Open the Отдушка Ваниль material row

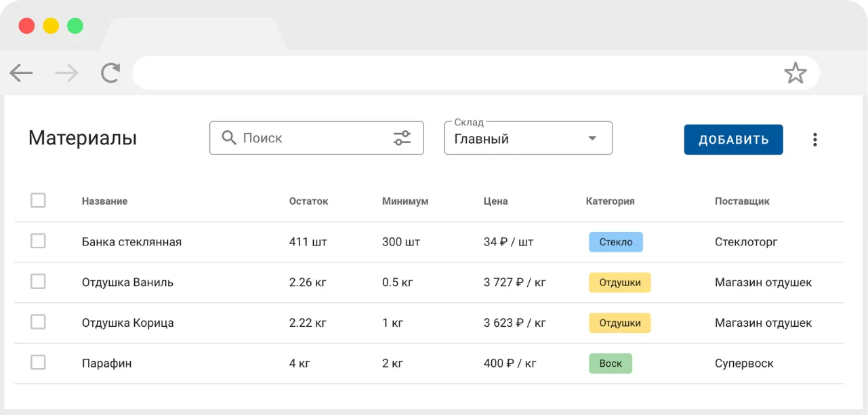(x=429, y=283)
